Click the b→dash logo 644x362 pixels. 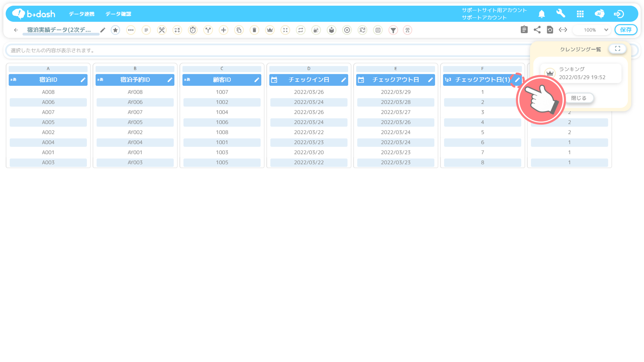click(34, 14)
